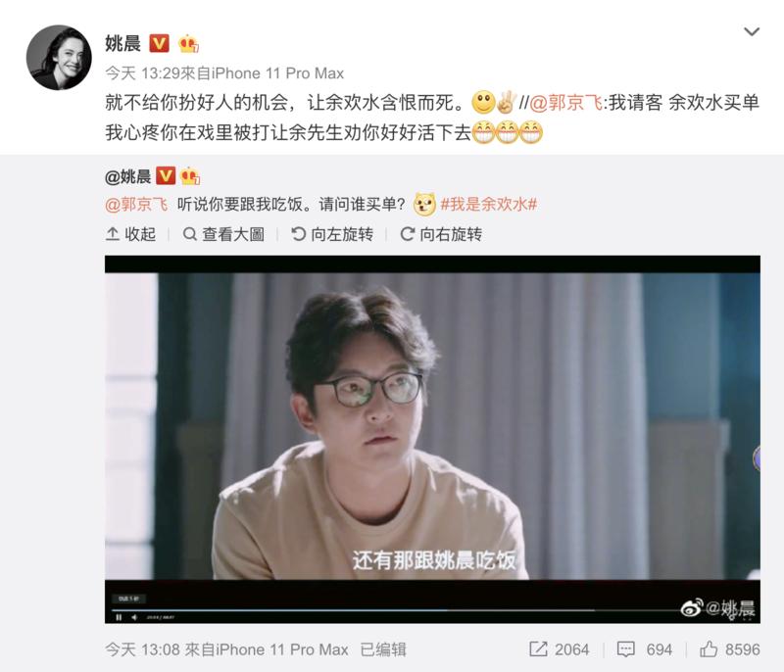Viewport: 784px width, 672px height.
Task: Like the post with the thumbs-up icon showing 8596
Action: [x=709, y=649]
